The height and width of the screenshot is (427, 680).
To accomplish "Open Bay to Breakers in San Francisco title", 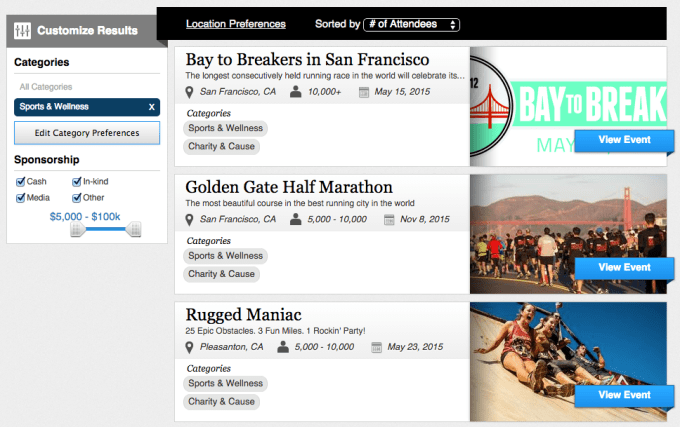I will 307,59.
